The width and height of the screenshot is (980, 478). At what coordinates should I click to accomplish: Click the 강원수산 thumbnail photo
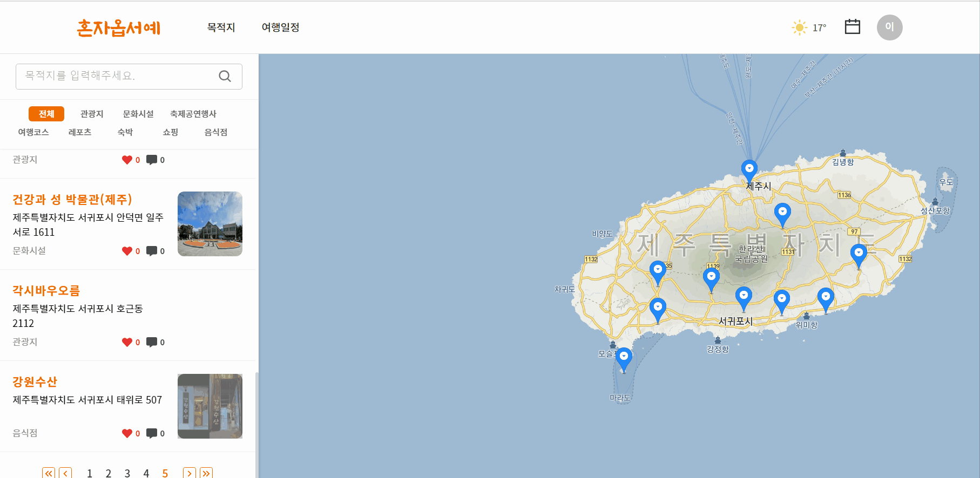[210, 406]
